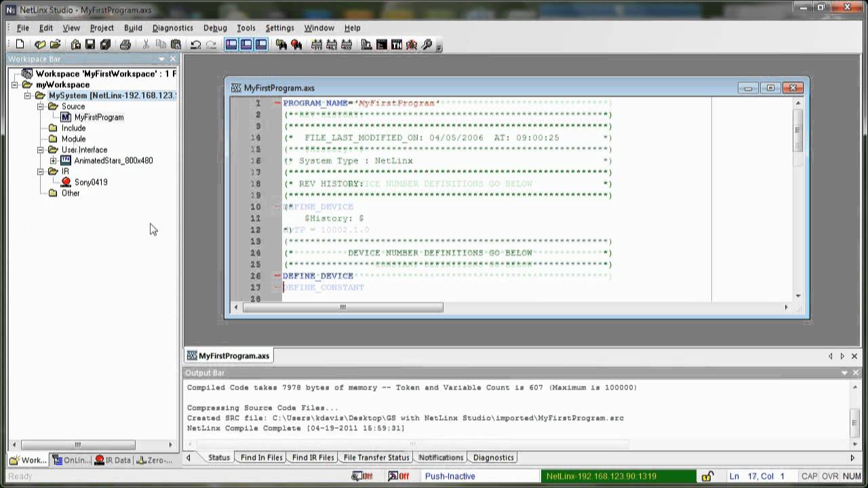Click the wrench preferences toolbar icon
This screenshot has width=868, height=488.
tap(427, 45)
